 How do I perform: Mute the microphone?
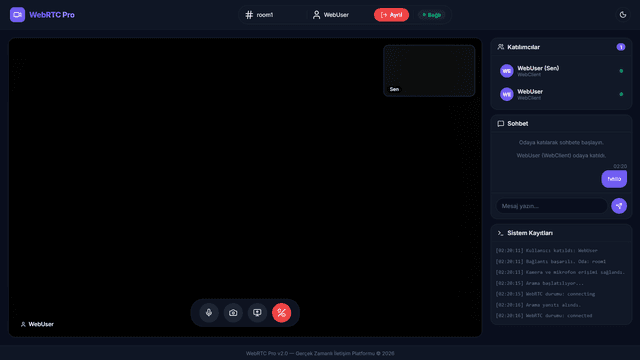(x=209, y=313)
